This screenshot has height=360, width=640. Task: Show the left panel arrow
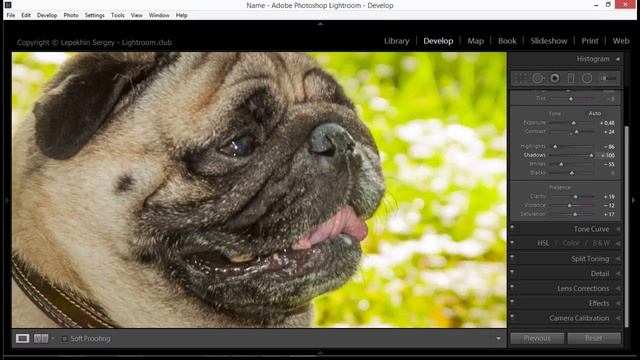[6, 200]
